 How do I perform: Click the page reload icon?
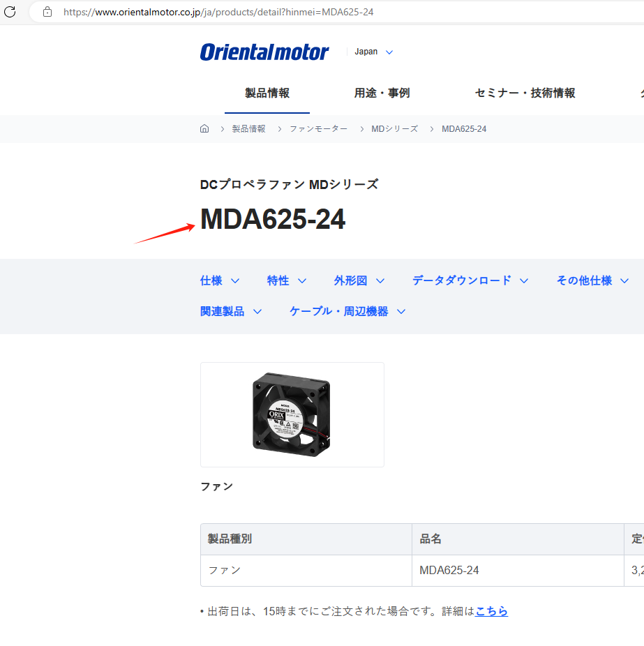pyautogui.click(x=10, y=12)
